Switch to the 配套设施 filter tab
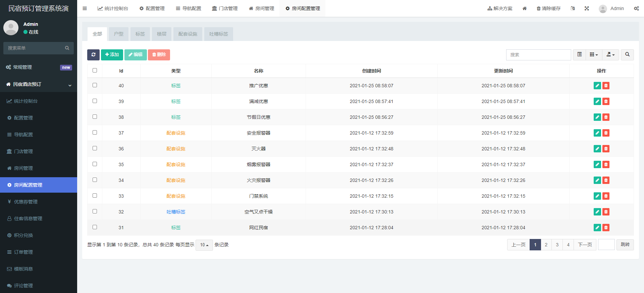This screenshot has height=293, width=644. tap(187, 34)
